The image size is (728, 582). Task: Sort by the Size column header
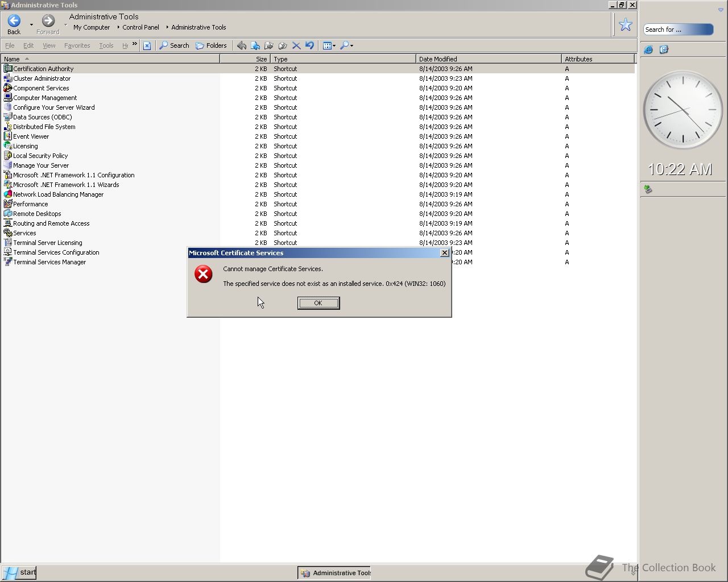click(245, 59)
